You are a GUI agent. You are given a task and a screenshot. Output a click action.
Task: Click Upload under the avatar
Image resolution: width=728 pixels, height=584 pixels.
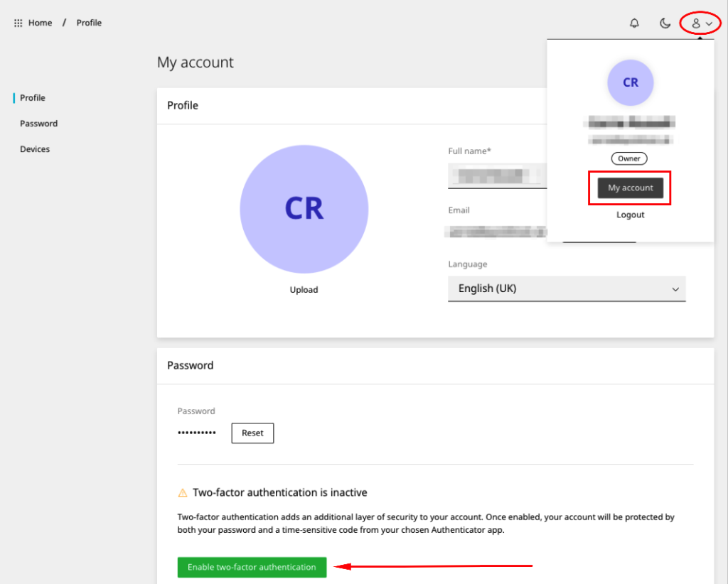coord(304,289)
